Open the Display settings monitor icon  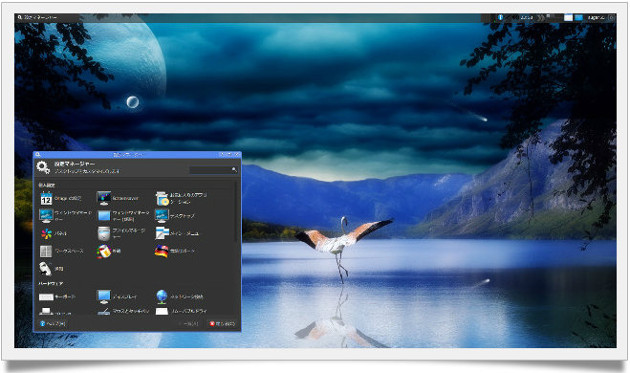[x=104, y=297]
